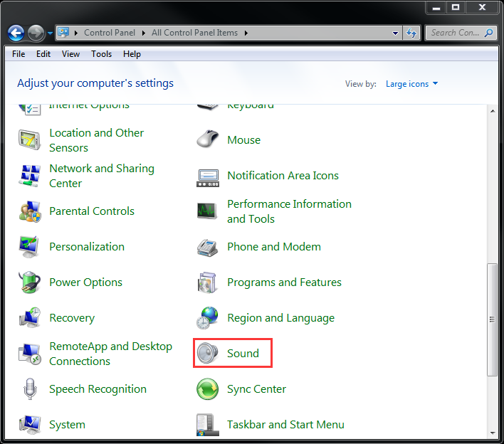Click the Phone and Modem link
Image resolution: width=504 pixels, height=444 pixels.
[274, 247]
